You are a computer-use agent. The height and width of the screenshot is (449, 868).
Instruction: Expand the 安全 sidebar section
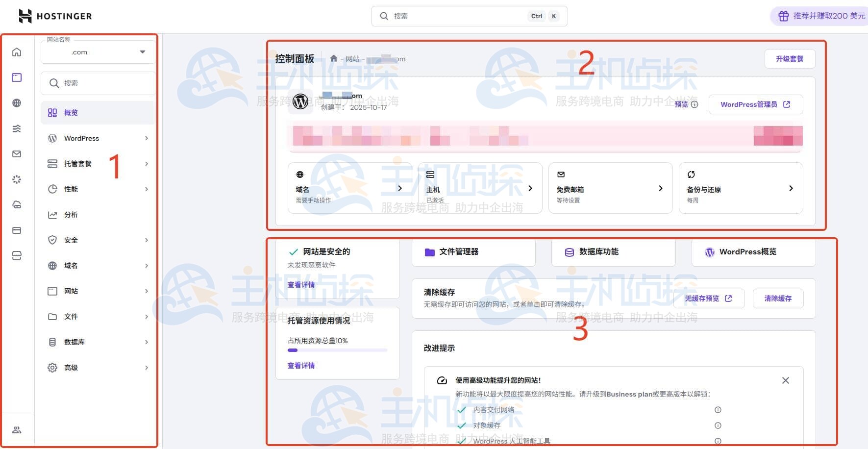98,240
